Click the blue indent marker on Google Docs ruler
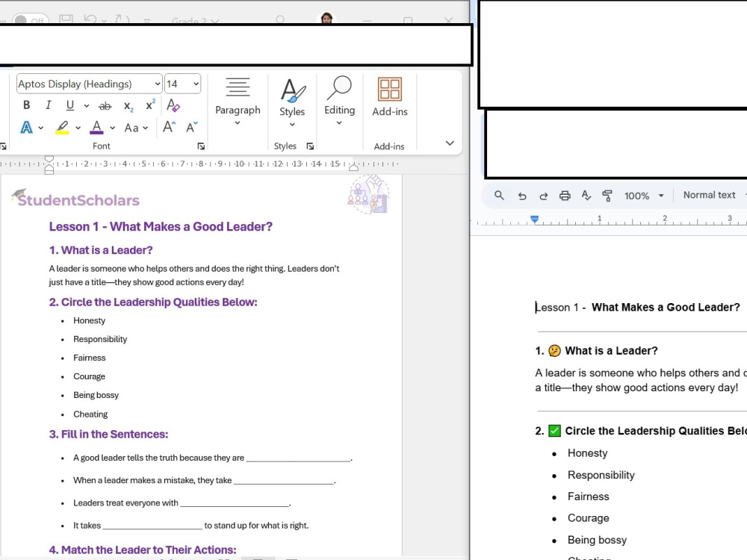The height and width of the screenshot is (560, 747). tap(535, 219)
